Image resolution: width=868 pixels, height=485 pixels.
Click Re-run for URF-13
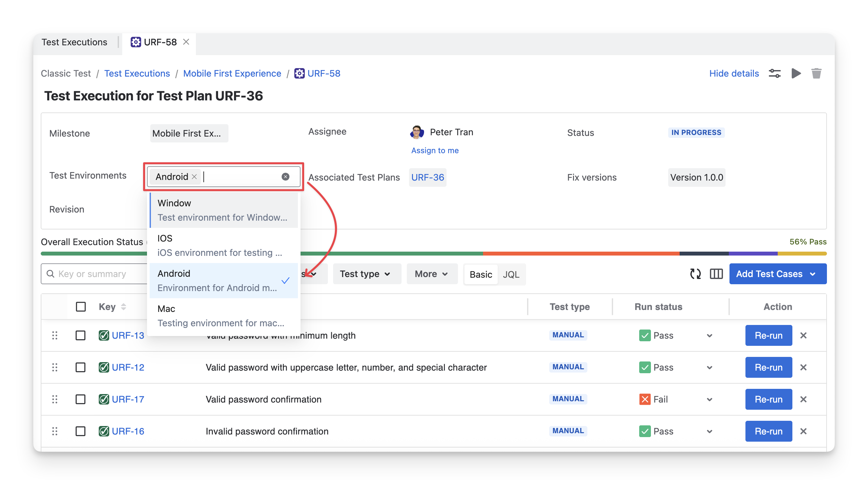click(768, 335)
